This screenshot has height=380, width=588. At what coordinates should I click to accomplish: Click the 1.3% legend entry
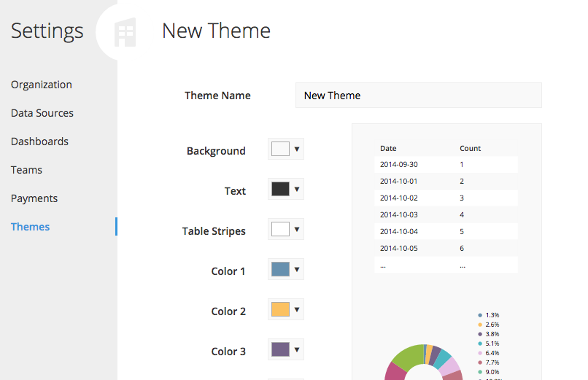tap(489, 315)
